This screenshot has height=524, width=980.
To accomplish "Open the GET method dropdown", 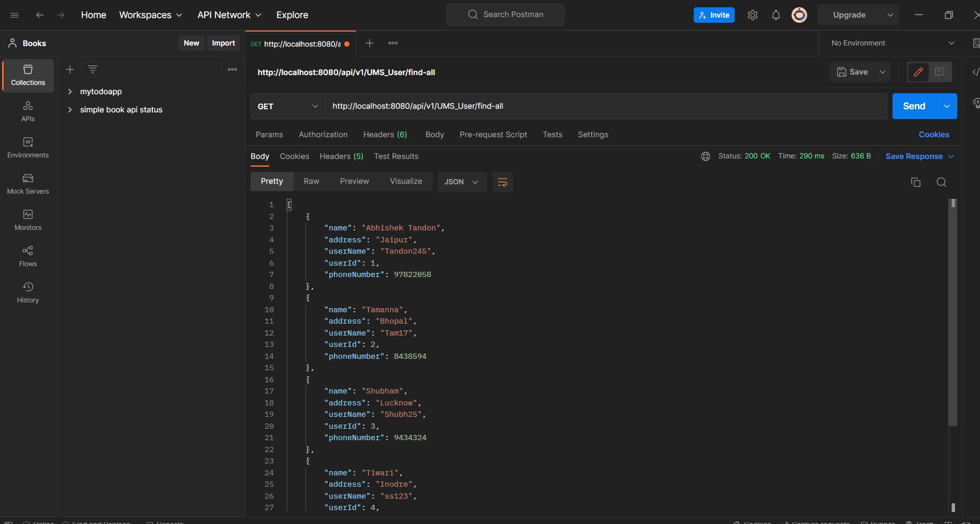I will pos(287,106).
